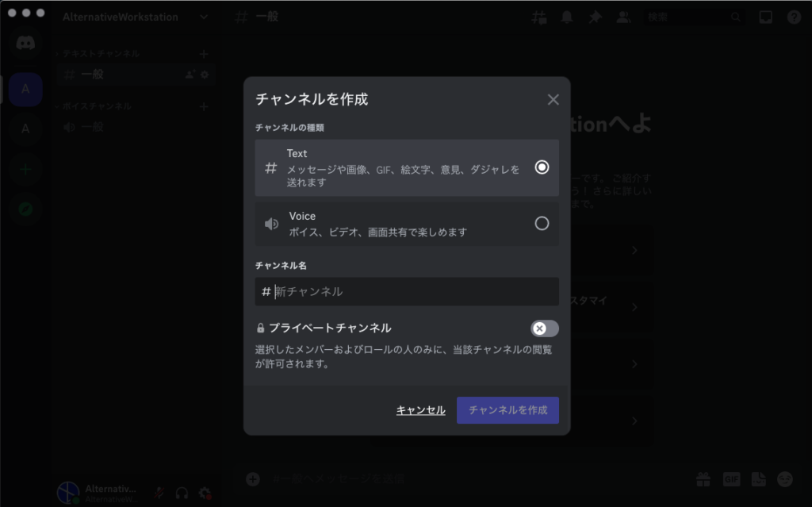The width and height of the screenshot is (812, 507).
Task: Show pinned messages pin icon
Action: pos(595,17)
